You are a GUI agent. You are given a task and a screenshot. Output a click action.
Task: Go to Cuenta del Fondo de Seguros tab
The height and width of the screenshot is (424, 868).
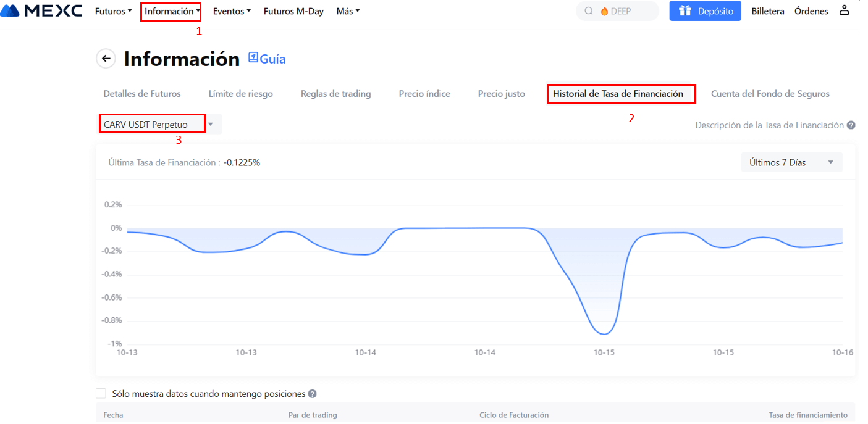point(770,94)
